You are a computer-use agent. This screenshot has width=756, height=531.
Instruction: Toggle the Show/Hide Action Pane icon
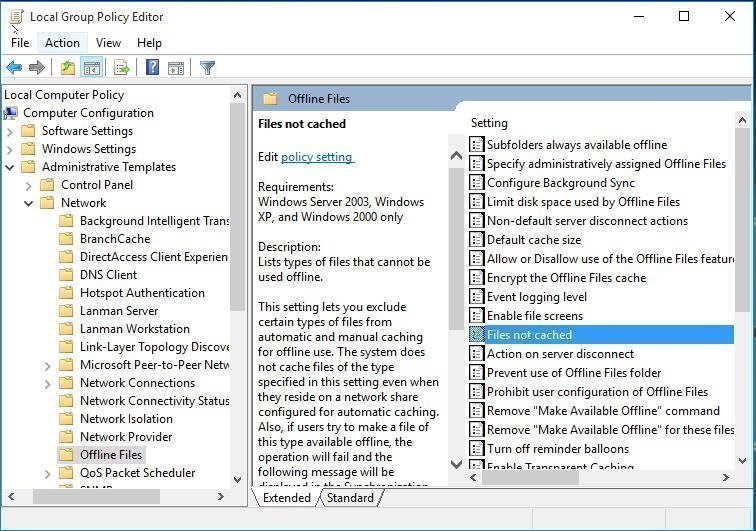(176, 68)
